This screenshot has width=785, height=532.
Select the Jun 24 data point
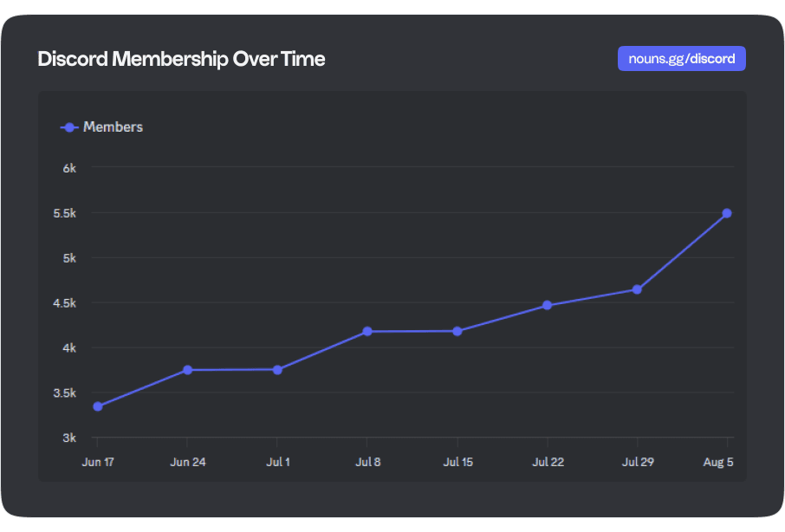click(x=188, y=370)
